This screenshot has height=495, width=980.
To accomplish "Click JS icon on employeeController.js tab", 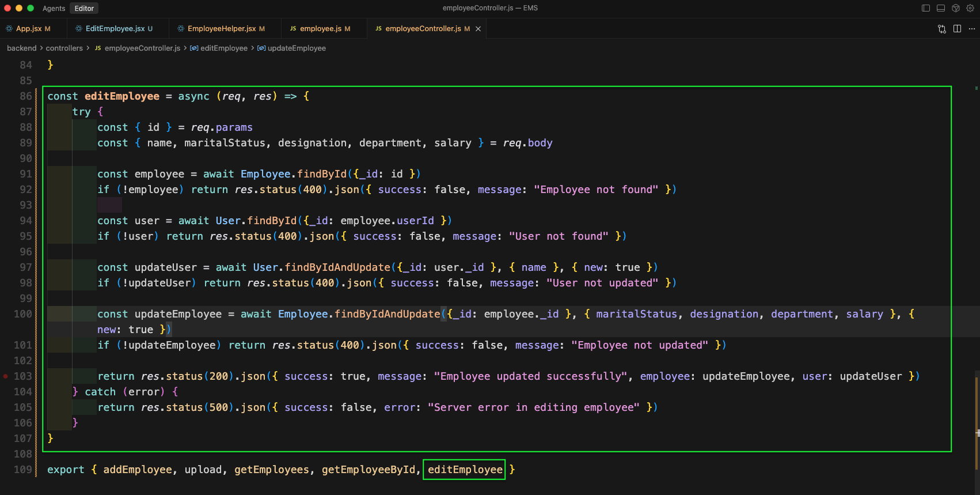I will click(x=378, y=28).
